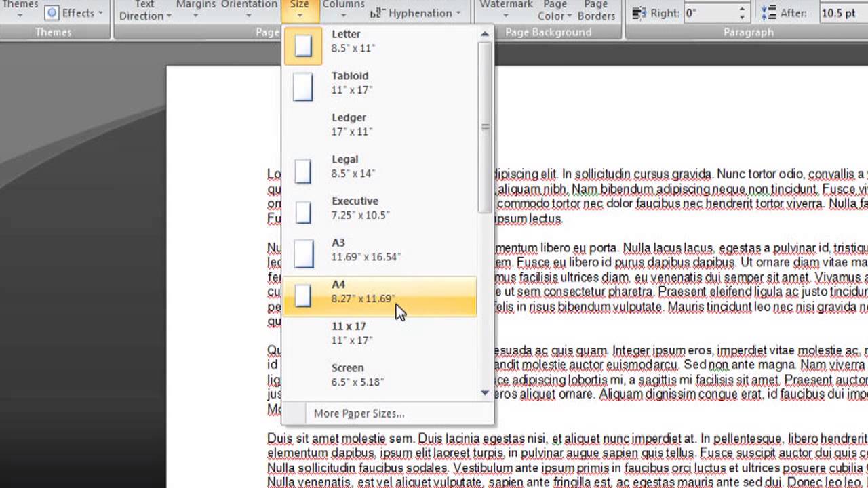Image resolution: width=868 pixels, height=488 pixels.
Task: Click the Effects circle icon
Action: tap(52, 13)
